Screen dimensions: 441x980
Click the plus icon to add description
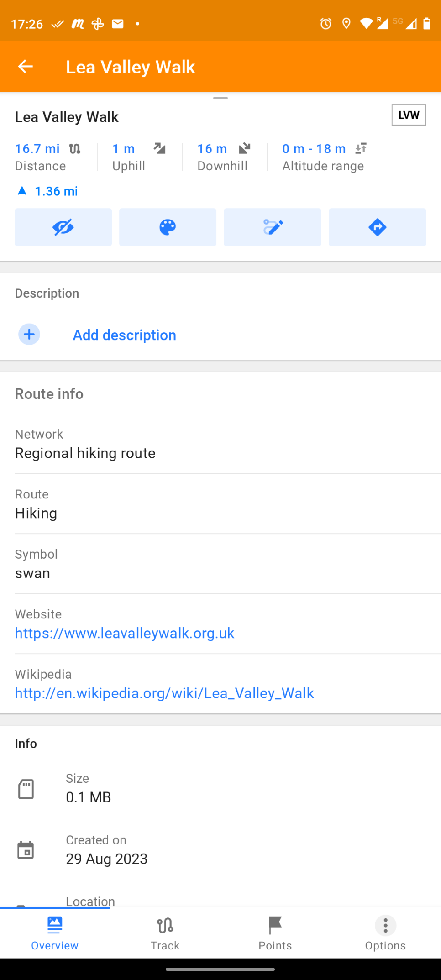pos(29,335)
